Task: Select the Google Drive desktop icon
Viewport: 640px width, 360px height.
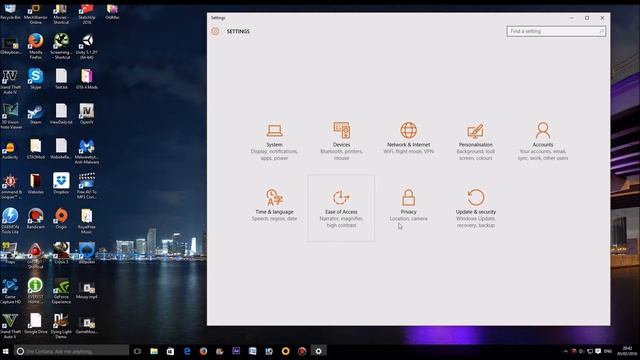Action: click(36, 323)
